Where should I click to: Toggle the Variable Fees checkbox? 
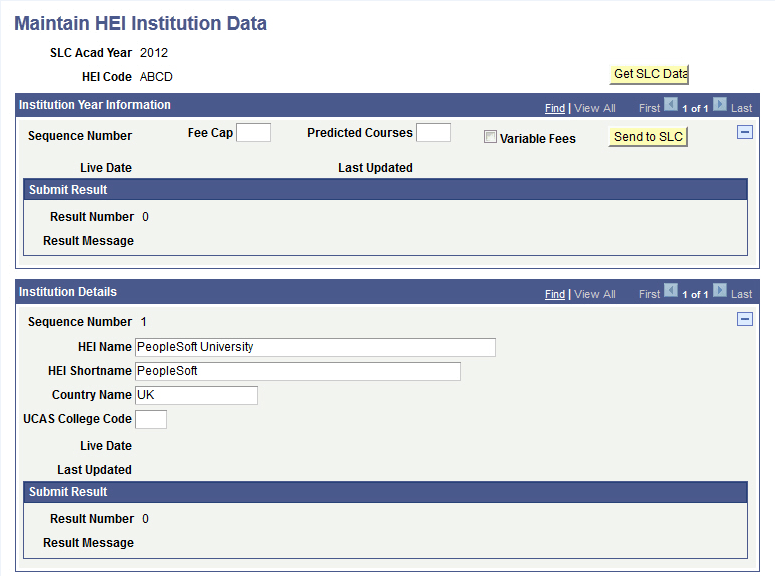pyautogui.click(x=490, y=137)
